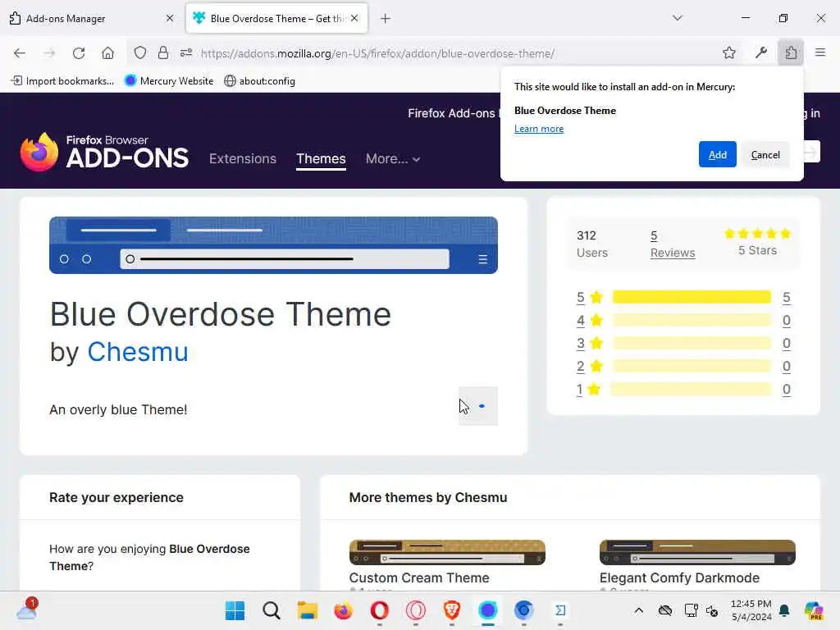
Task: Open Opera GX outline icon in taskbar
Action: (x=416, y=610)
